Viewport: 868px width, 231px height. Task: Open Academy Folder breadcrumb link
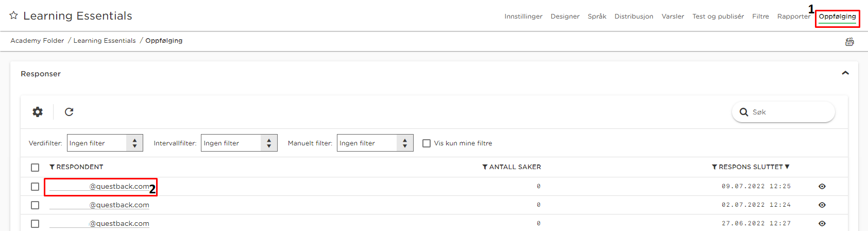[x=38, y=41]
